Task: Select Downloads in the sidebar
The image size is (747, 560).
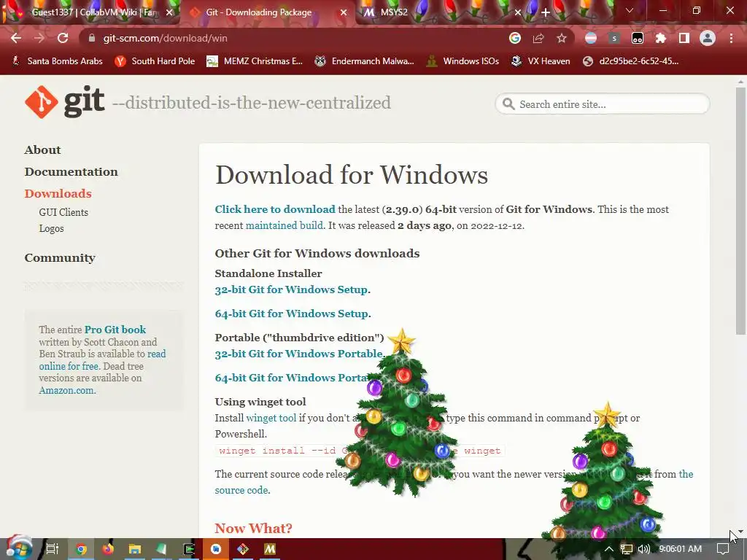Action: click(58, 194)
